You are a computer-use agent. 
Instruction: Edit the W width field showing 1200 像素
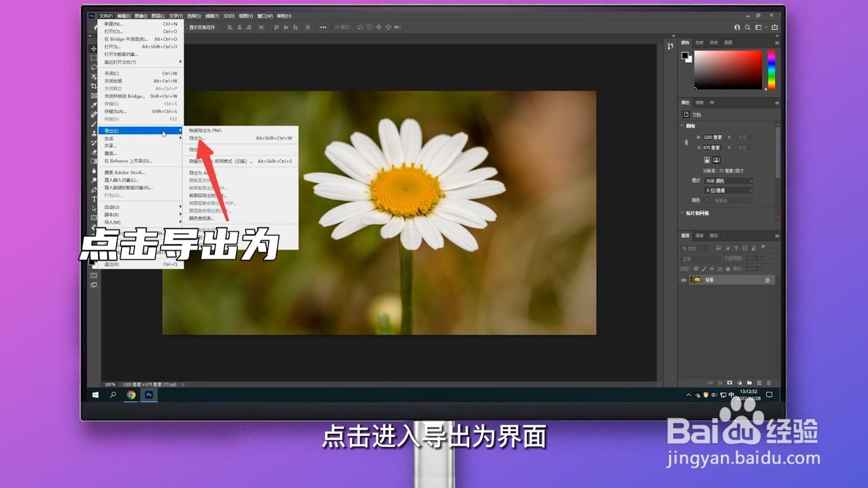click(712, 137)
